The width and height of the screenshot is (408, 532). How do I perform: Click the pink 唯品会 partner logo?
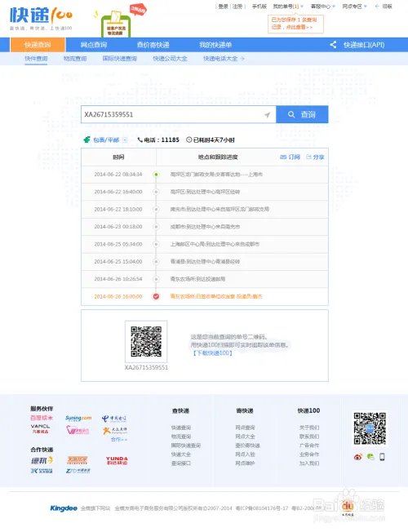click(78, 431)
